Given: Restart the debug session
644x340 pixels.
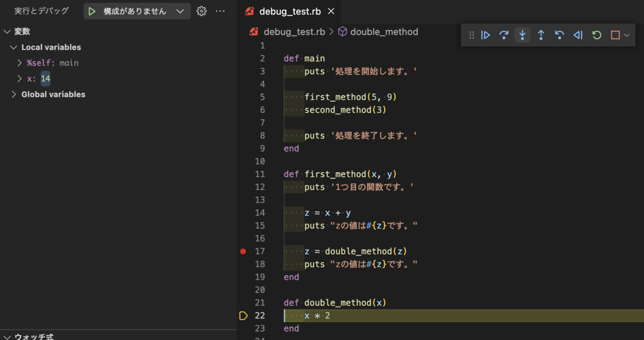Looking at the screenshot, I should click(x=597, y=35).
